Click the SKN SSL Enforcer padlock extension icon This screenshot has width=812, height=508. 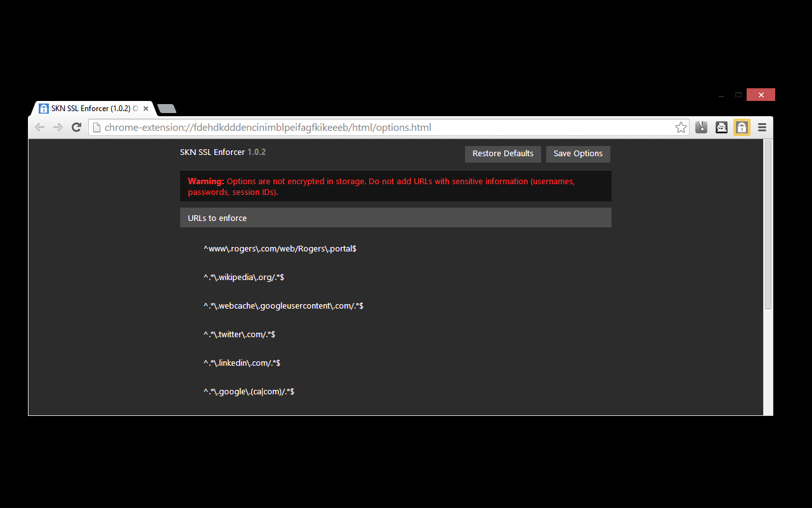[x=742, y=128]
